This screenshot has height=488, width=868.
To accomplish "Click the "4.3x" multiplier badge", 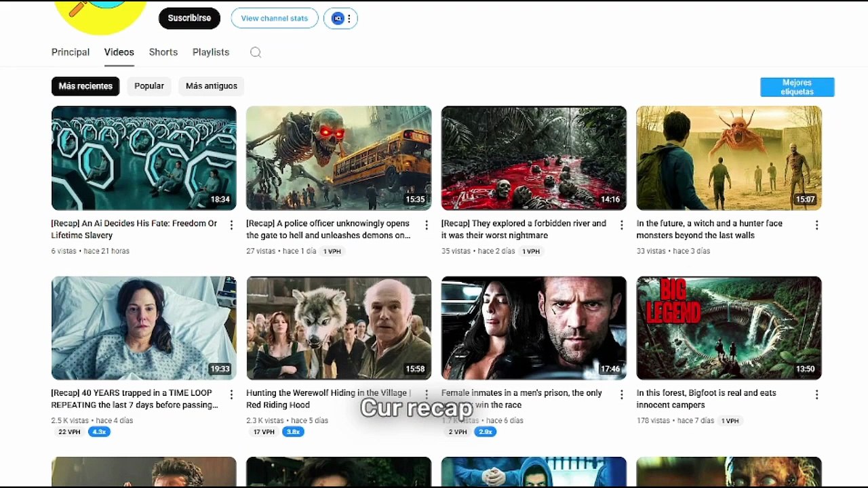I will (99, 432).
